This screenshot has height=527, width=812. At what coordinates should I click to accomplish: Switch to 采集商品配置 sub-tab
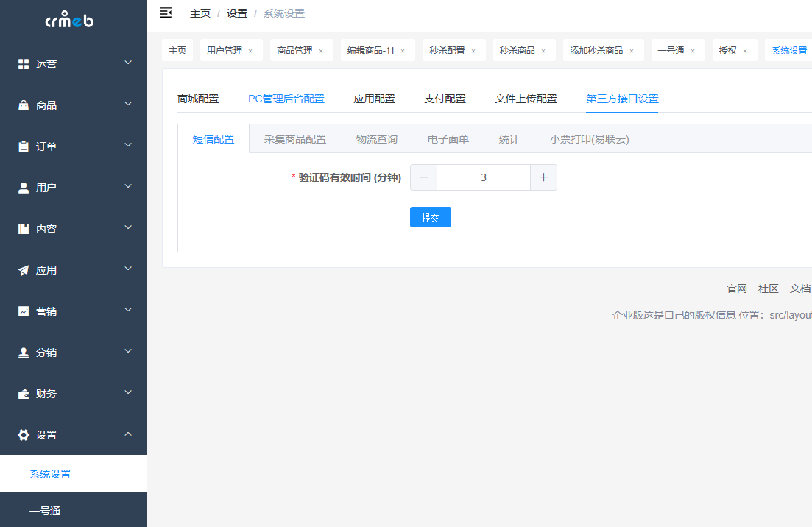[295, 139]
